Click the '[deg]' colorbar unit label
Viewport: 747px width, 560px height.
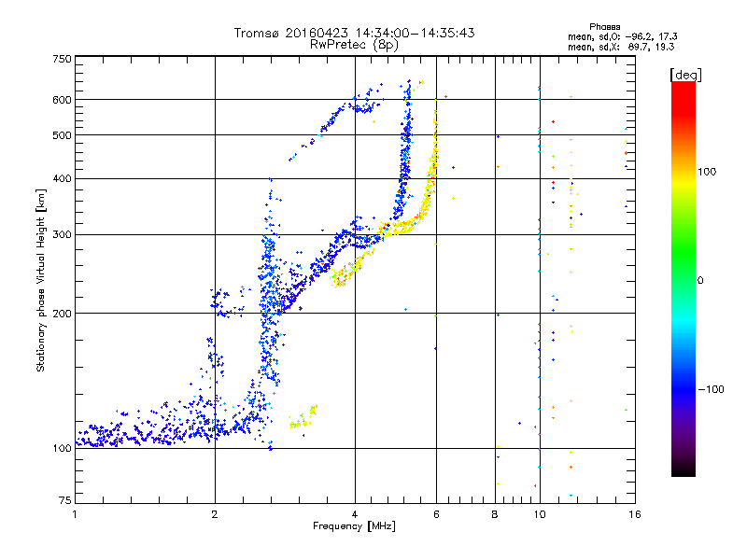(685, 75)
